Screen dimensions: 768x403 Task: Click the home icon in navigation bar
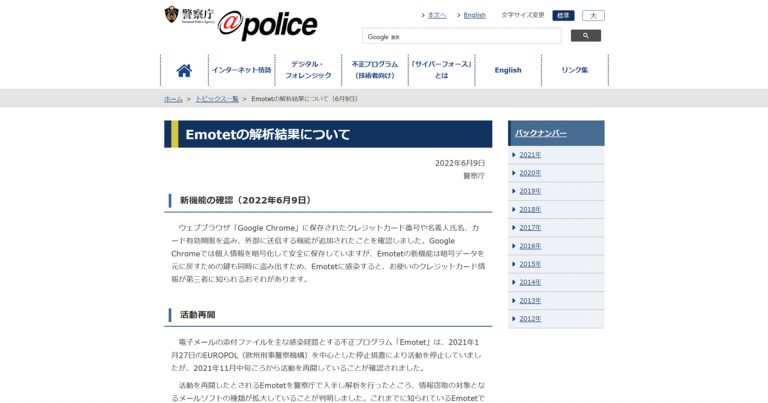tap(184, 71)
